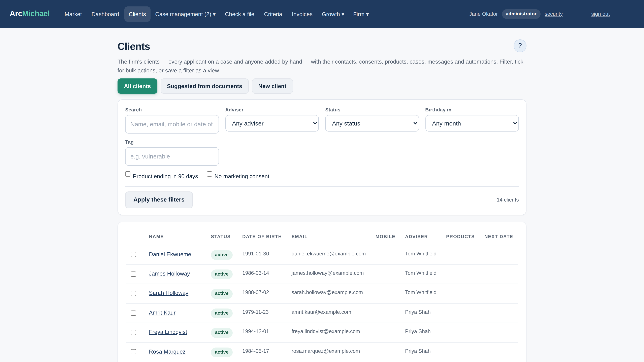
Task: Select the Rosa Marquez row checkbox
Action: tap(133, 352)
